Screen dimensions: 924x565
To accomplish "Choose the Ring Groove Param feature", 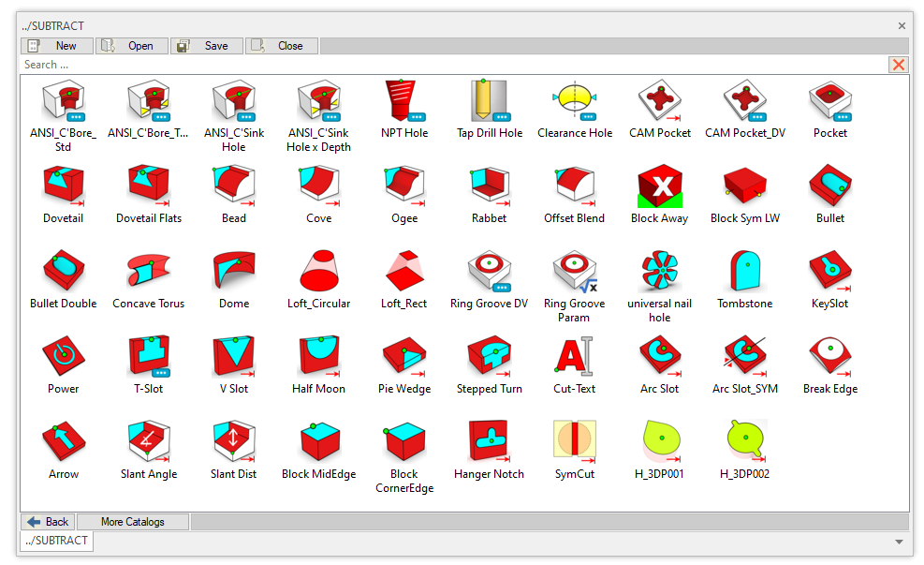I will click(x=575, y=271).
